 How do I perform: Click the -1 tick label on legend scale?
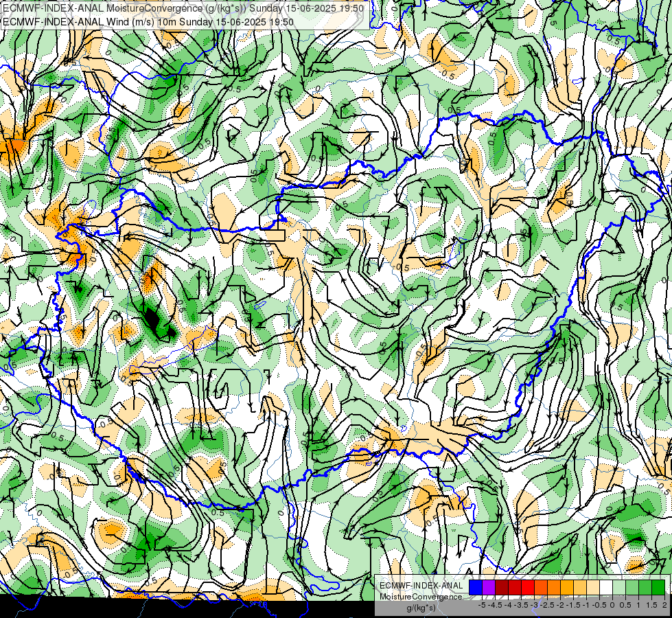click(586, 605)
